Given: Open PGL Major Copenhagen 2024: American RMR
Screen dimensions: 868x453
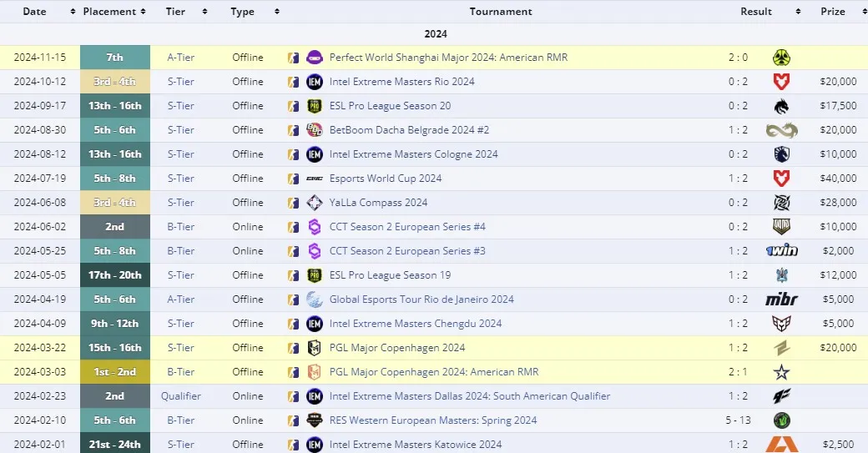Looking at the screenshot, I should (x=434, y=372).
